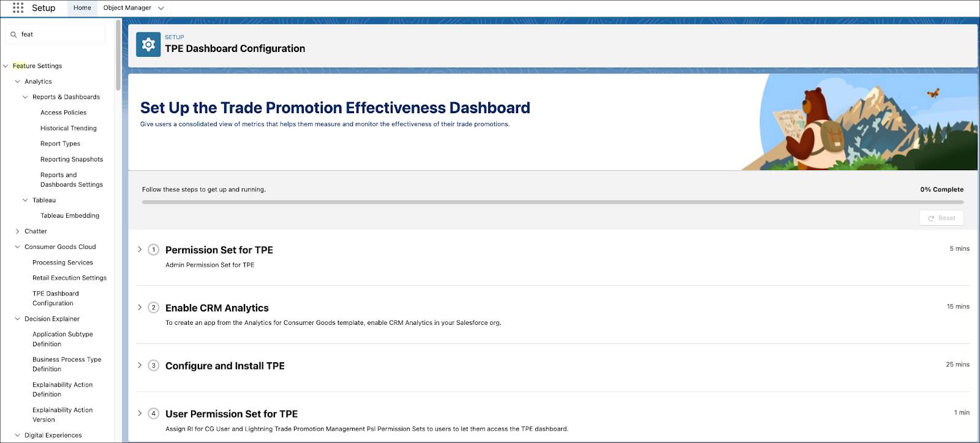
Task: Collapse the Consumer Goods Cloud tree node
Action: coord(17,247)
